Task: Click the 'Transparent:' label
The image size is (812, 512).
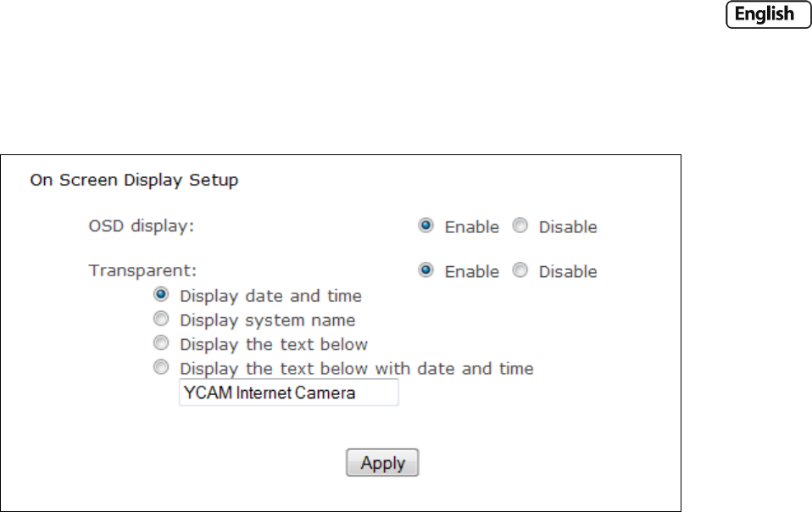Action: click(143, 271)
